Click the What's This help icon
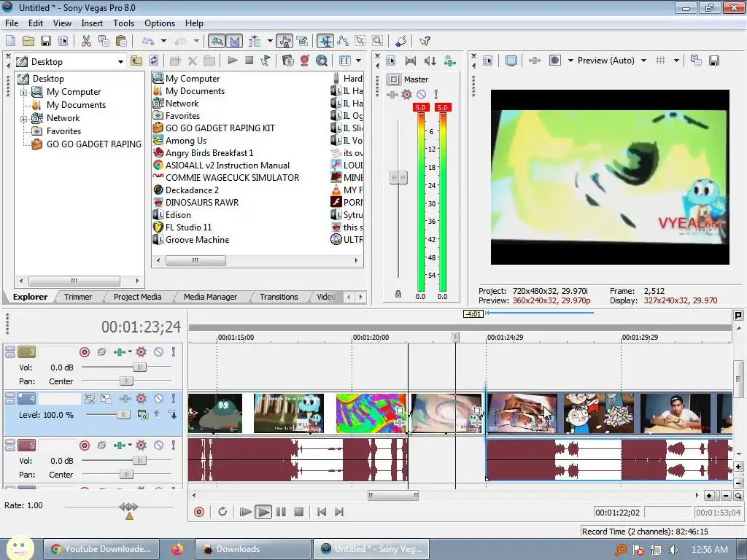Image resolution: width=747 pixels, height=560 pixels. [x=425, y=41]
